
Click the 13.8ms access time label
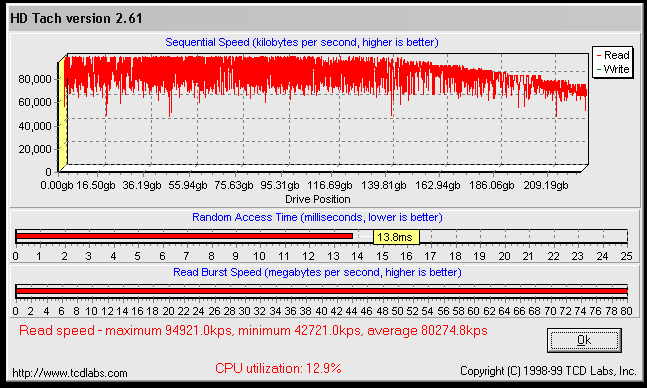[x=396, y=237]
